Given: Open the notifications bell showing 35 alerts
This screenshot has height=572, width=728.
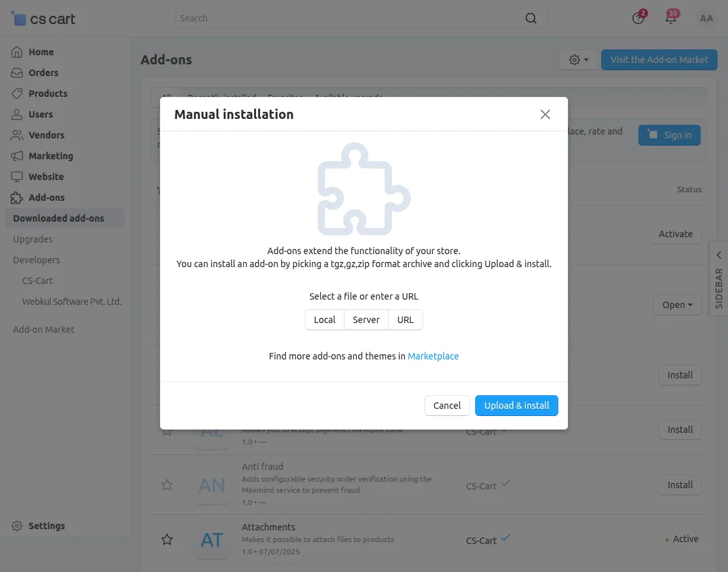Looking at the screenshot, I should (x=671, y=18).
